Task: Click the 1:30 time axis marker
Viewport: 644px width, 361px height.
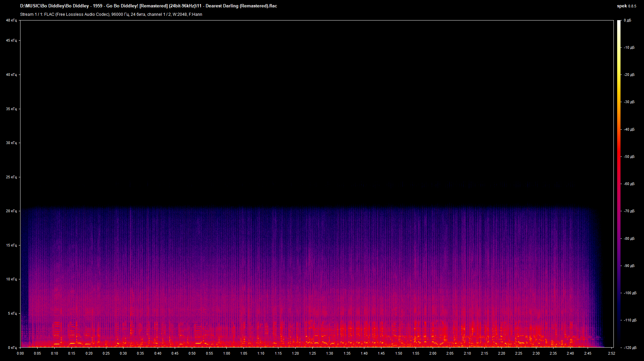Action: (x=330, y=353)
